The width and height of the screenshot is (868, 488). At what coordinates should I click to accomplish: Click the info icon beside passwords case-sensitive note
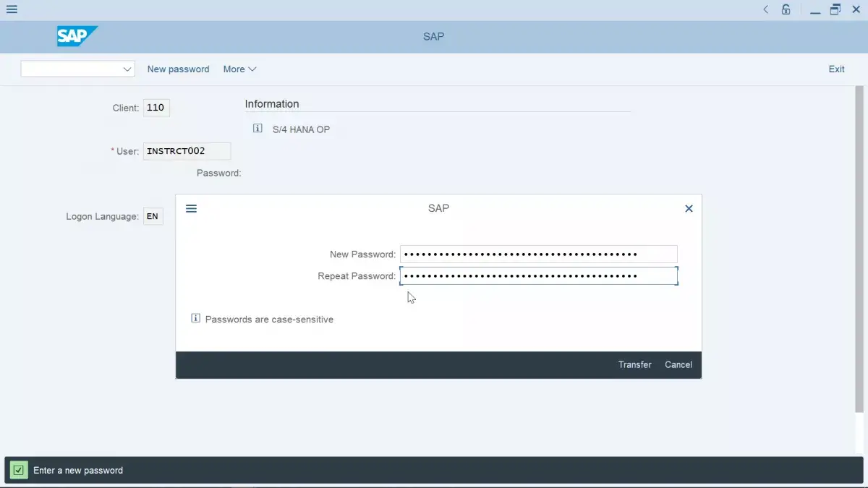click(195, 318)
